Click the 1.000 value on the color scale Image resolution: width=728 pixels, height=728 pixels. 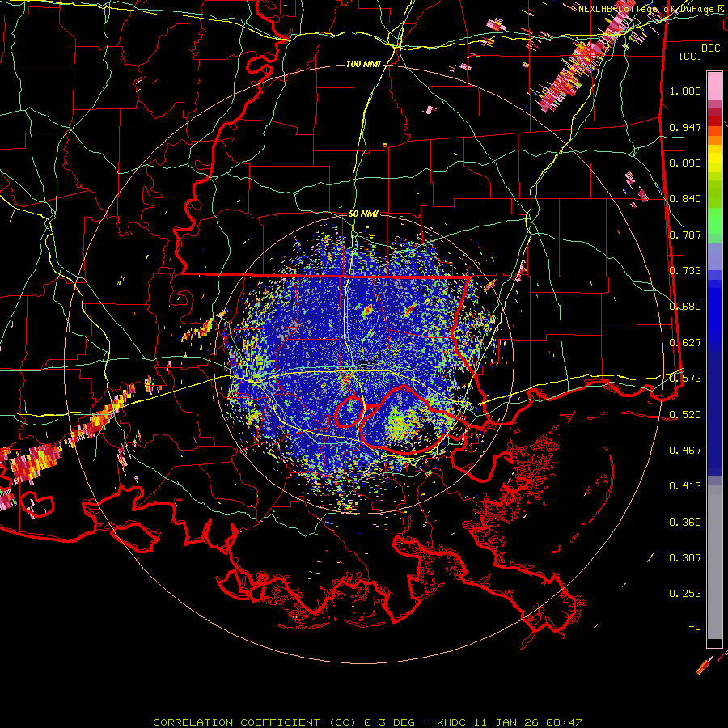tap(685, 91)
